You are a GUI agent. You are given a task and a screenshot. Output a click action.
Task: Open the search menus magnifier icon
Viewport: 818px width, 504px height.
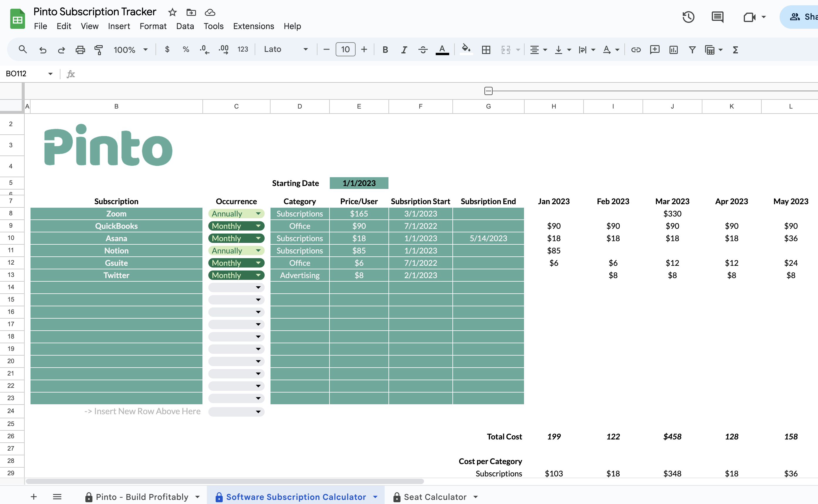23,50
